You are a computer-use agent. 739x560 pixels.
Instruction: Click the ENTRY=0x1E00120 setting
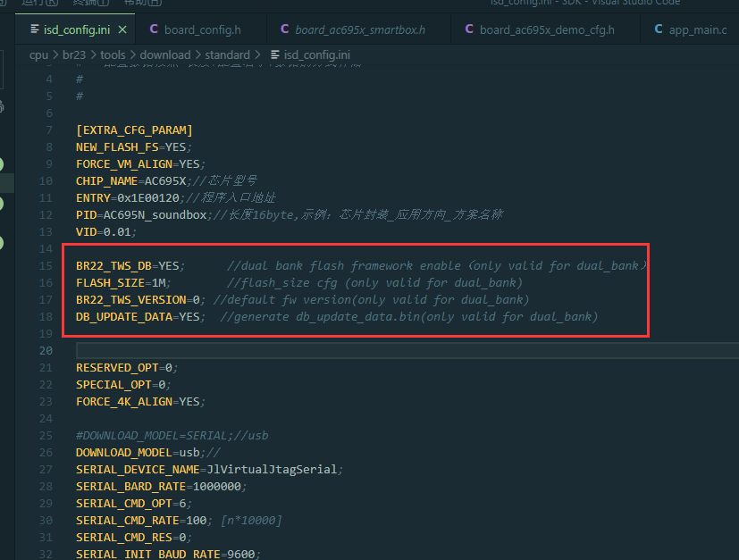[128, 197]
